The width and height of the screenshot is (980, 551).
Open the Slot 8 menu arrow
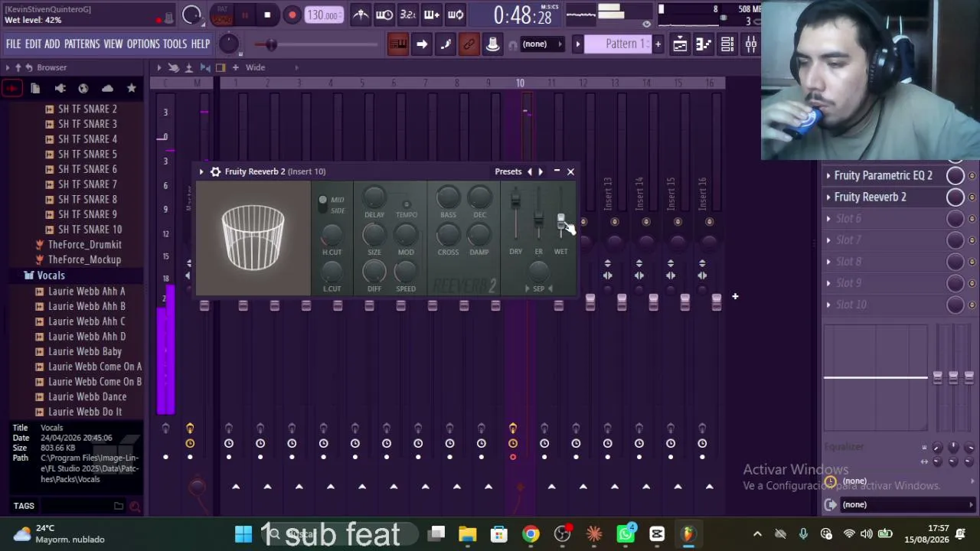(828, 261)
